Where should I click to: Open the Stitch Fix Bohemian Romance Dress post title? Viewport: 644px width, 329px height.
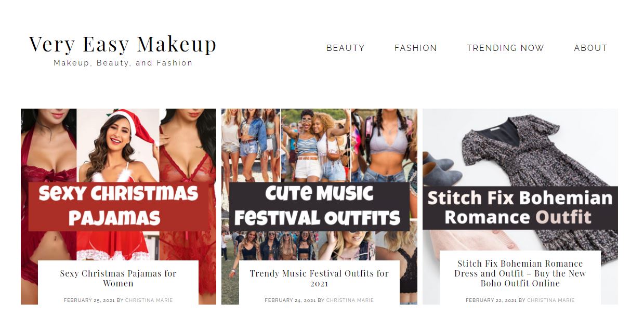click(x=520, y=273)
